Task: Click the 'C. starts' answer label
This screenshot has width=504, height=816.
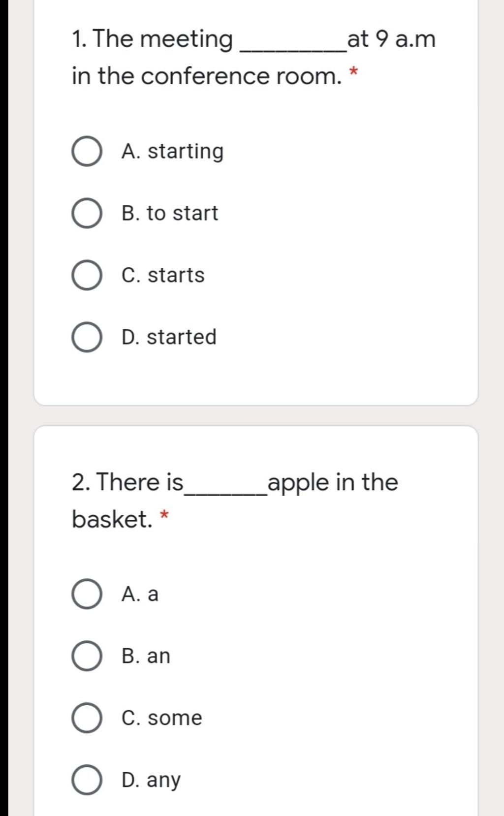Action: point(163,275)
